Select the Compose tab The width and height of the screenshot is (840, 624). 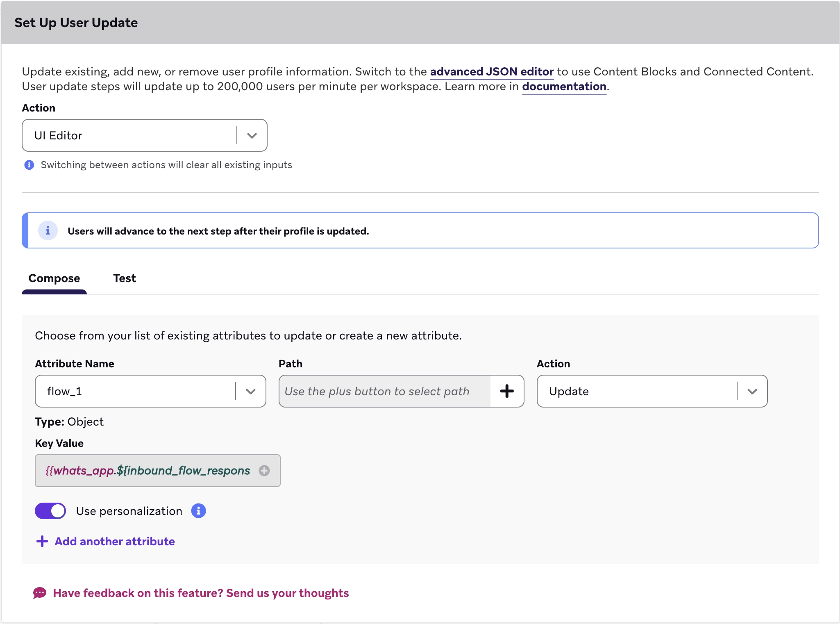(54, 278)
